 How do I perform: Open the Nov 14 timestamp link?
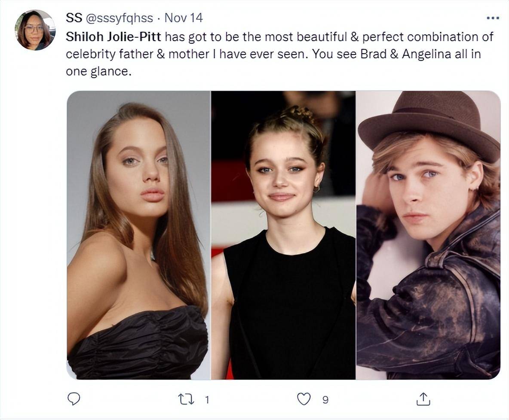(x=184, y=18)
